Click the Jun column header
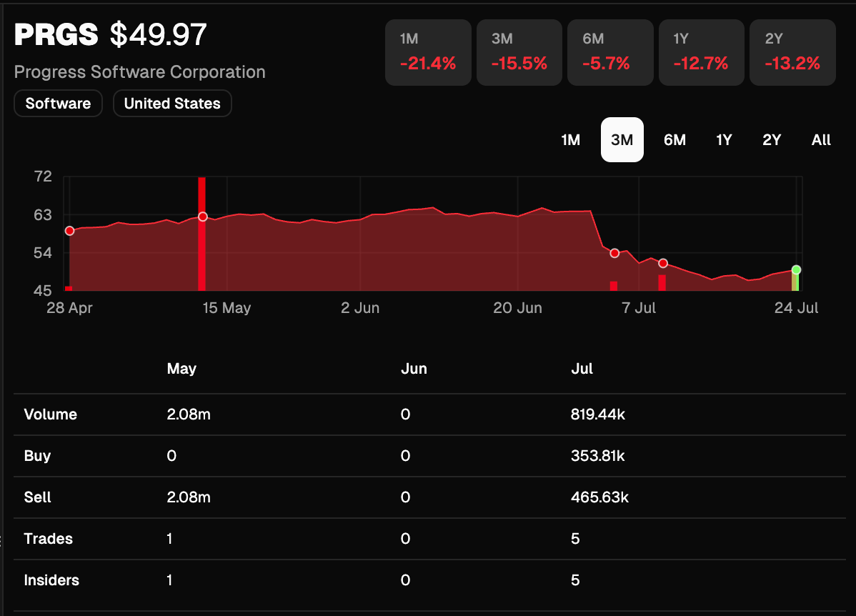The height and width of the screenshot is (616, 856). [x=414, y=369]
